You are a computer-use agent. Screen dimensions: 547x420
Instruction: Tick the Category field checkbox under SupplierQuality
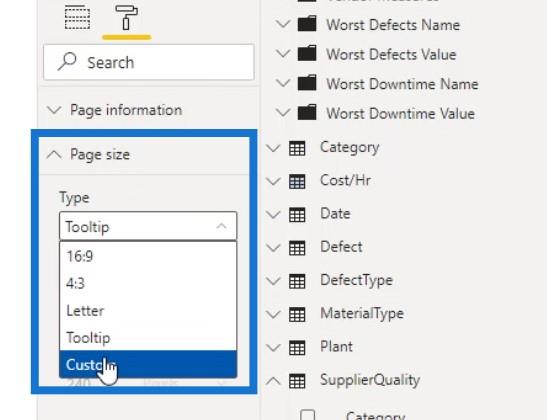pyautogui.click(x=307, y=415)
